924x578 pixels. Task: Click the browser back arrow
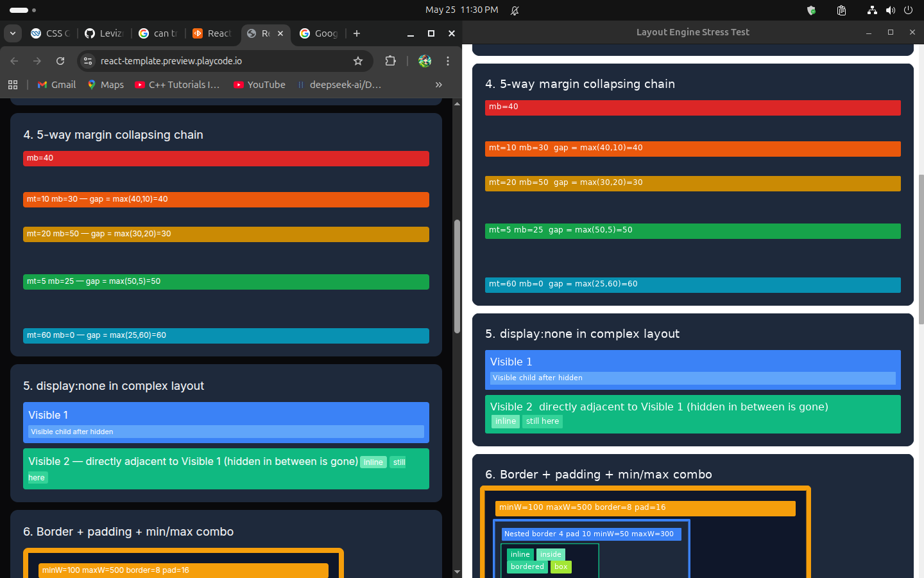point(14,61)
